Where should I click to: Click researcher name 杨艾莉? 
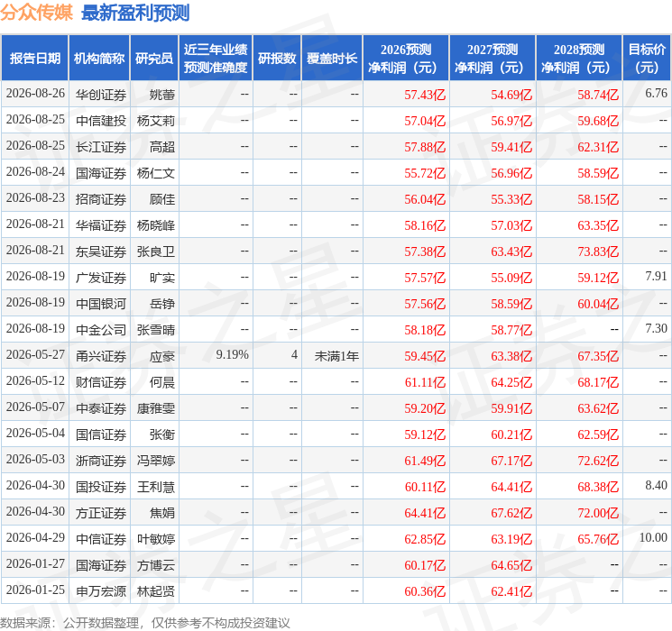coord(155,121)
